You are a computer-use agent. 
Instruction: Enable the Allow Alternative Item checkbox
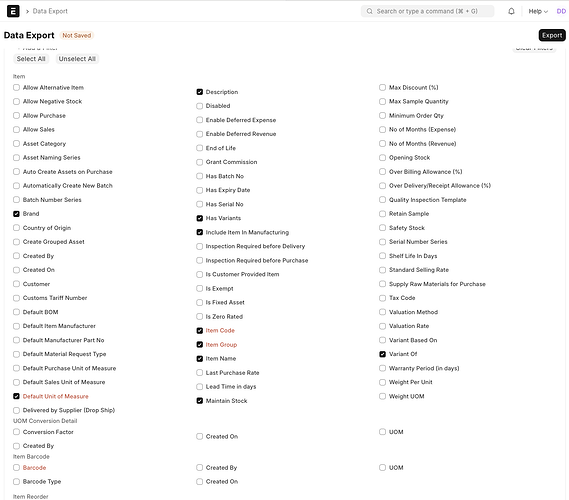pos(16,87)
